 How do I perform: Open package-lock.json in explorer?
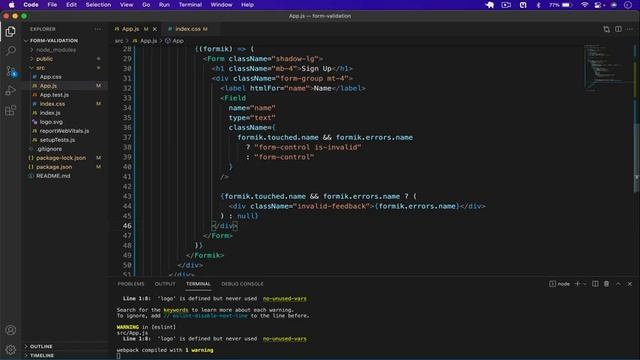coord(61,158)
